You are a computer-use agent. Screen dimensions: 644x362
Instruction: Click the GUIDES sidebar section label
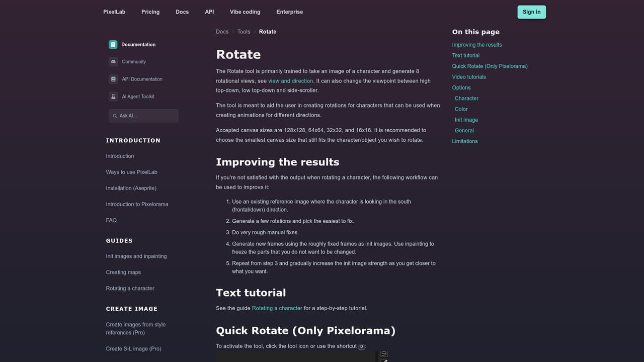119,241
